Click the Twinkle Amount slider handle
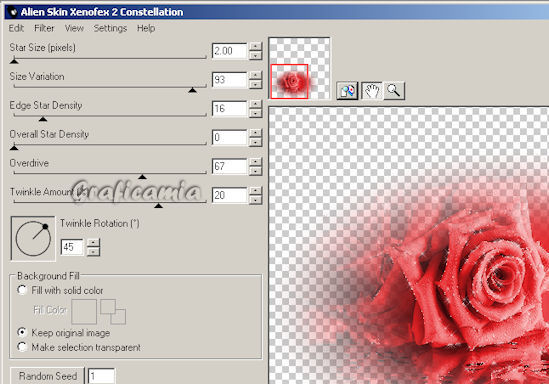This screenshot has width=549, height=384. (159, 205)
